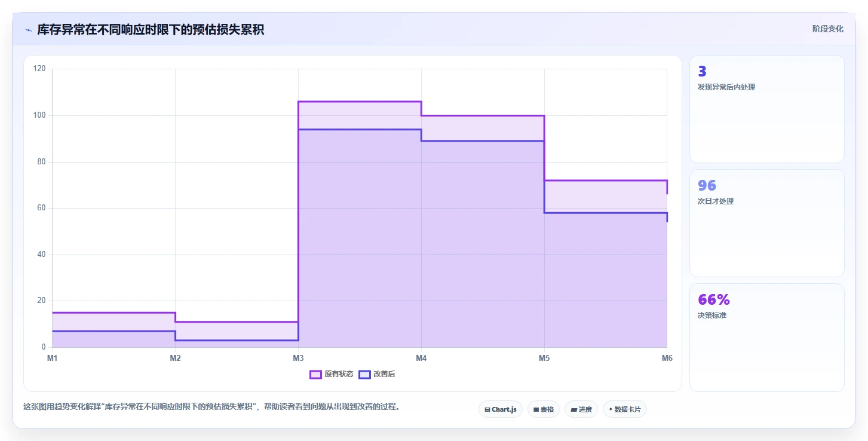The height and width of the screenshot is (441, 868).
Task: Click the description sentence below the chart
Action: point(211,407)
